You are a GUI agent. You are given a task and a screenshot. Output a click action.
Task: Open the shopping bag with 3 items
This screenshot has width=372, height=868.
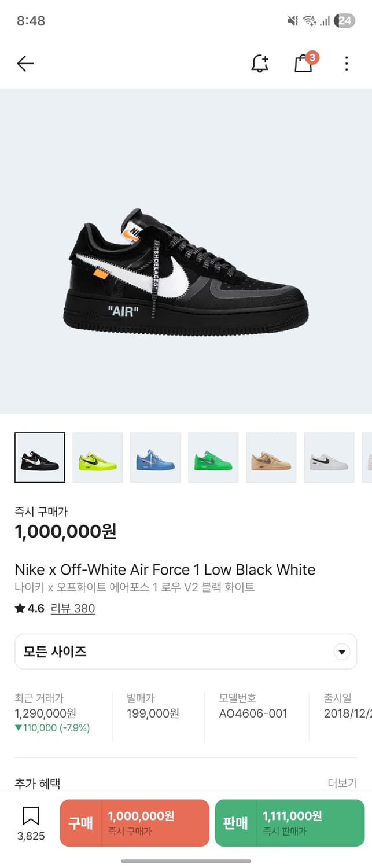point(304,63)
